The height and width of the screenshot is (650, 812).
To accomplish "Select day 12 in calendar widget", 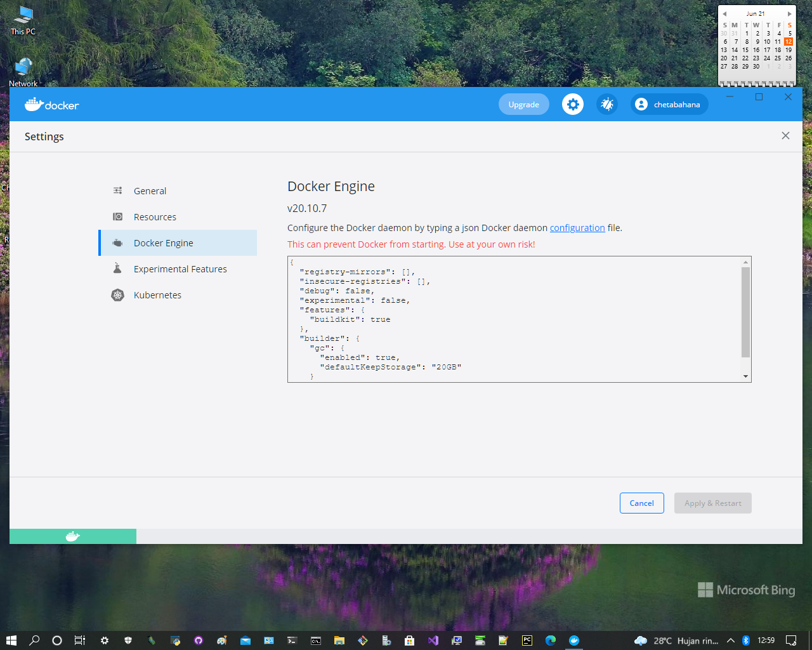I will (789, 41).
